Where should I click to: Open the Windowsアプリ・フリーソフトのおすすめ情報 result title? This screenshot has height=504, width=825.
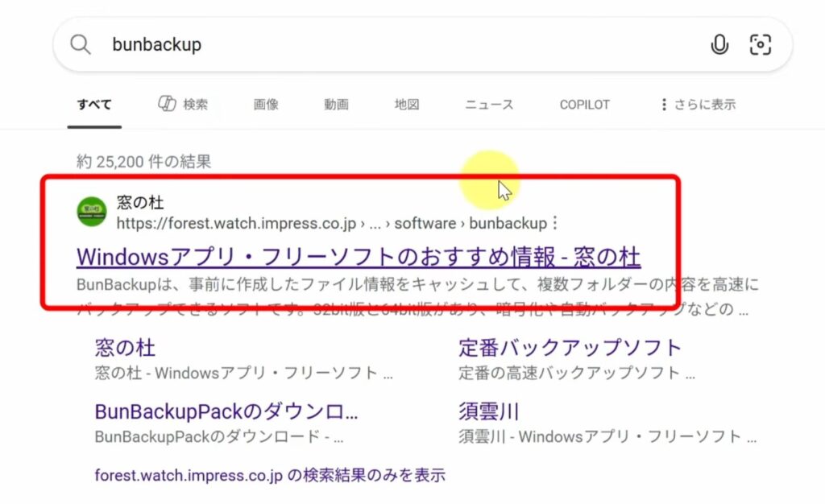[359, 257]
